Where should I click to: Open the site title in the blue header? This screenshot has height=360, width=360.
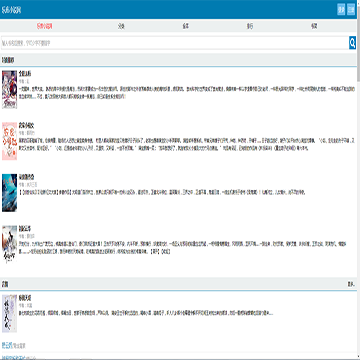(11, 10)
